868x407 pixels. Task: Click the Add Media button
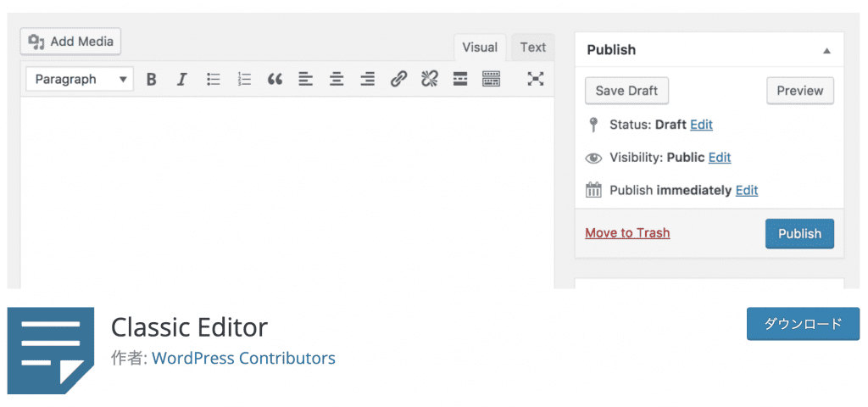[x=71, y=41]
